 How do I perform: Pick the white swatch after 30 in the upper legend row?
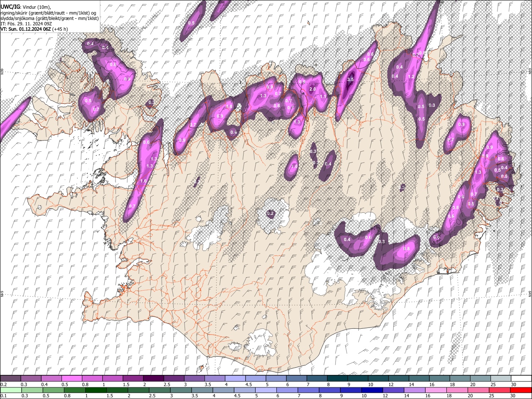click(521, 379)
